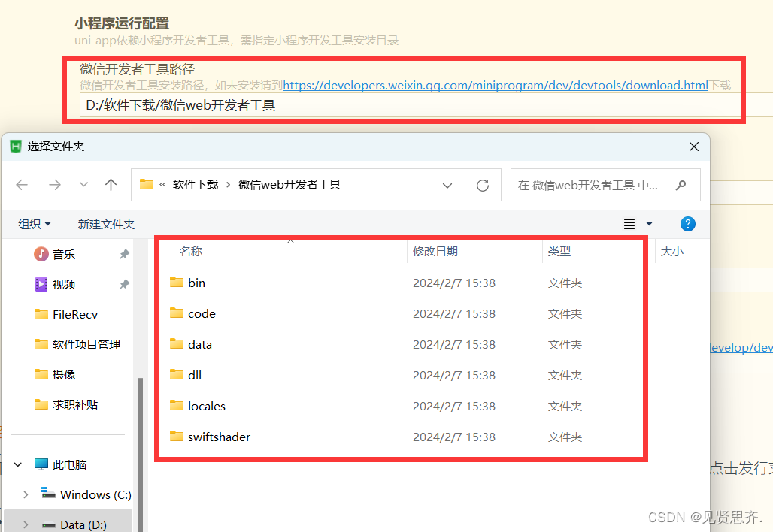Viewport: 773px width, 532px height.
Task: Click dll folder icon
Action: (x=177, y=374)
